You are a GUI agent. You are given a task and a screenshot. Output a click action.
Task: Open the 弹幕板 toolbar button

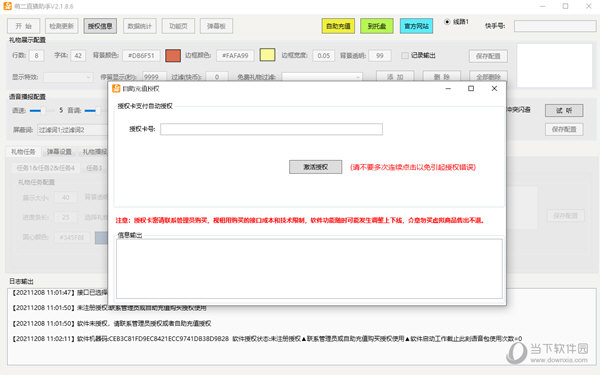(x=216, y=26)
